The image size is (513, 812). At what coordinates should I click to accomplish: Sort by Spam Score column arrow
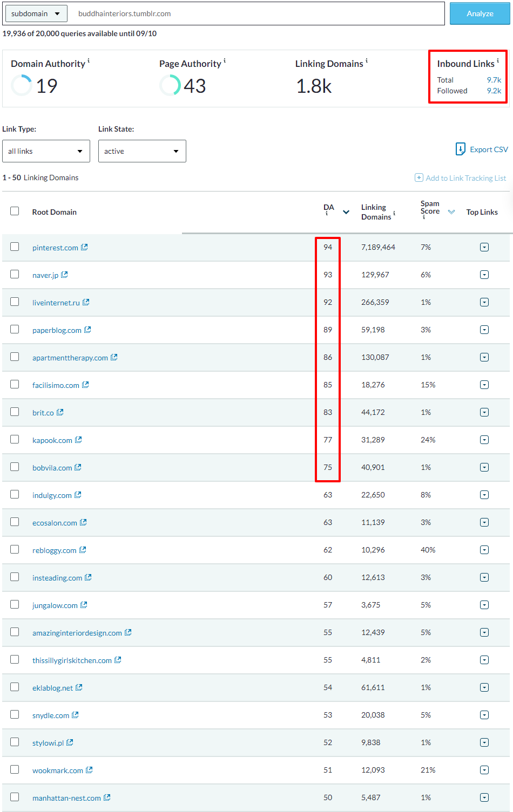tap(451, 212)
